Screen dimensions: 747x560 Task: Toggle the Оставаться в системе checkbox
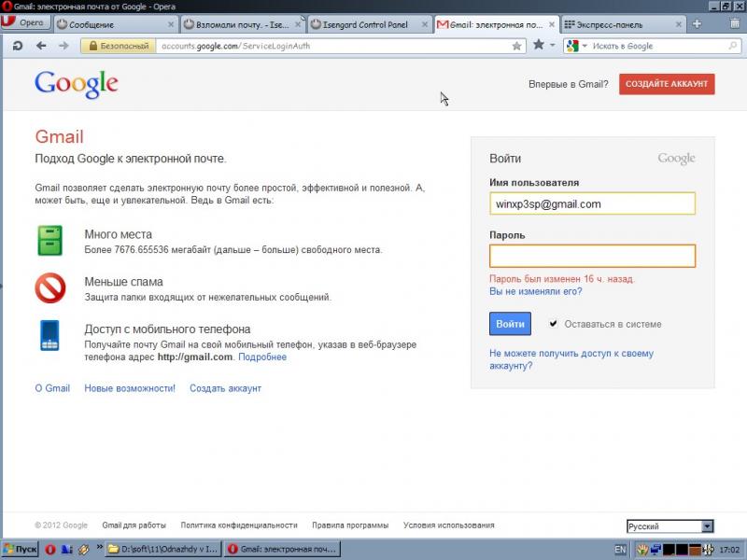553,324
